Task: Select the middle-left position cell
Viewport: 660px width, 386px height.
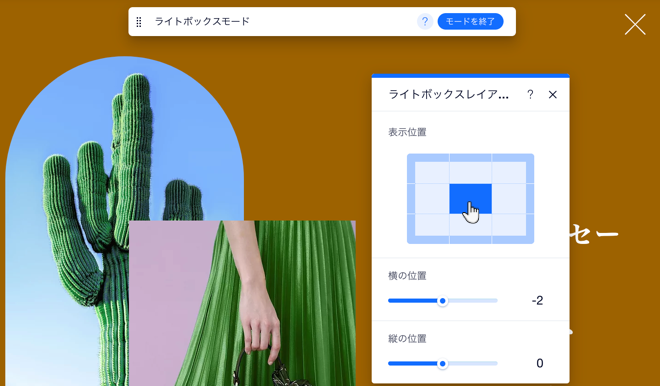Action: (428, 199)
